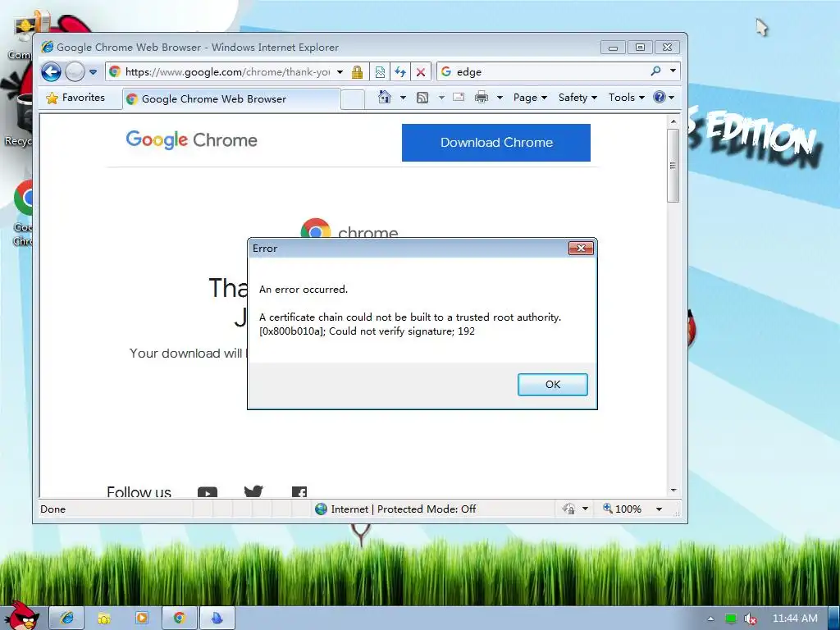Open the Google Chrome desktop shortcut

point(22,212)
